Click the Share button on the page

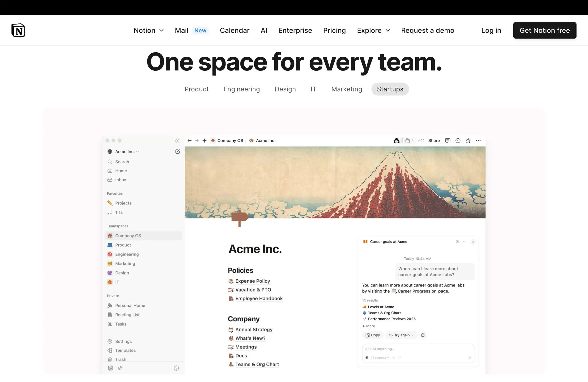[434, 140]
